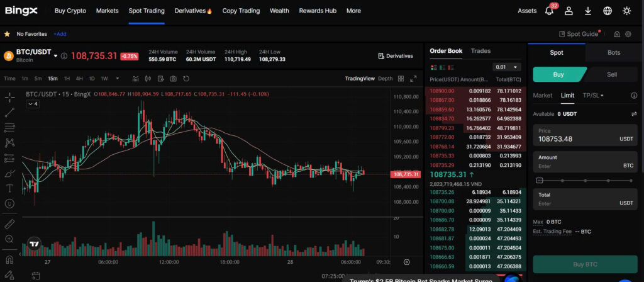Switch to the Bots tab

coord(614,53)
